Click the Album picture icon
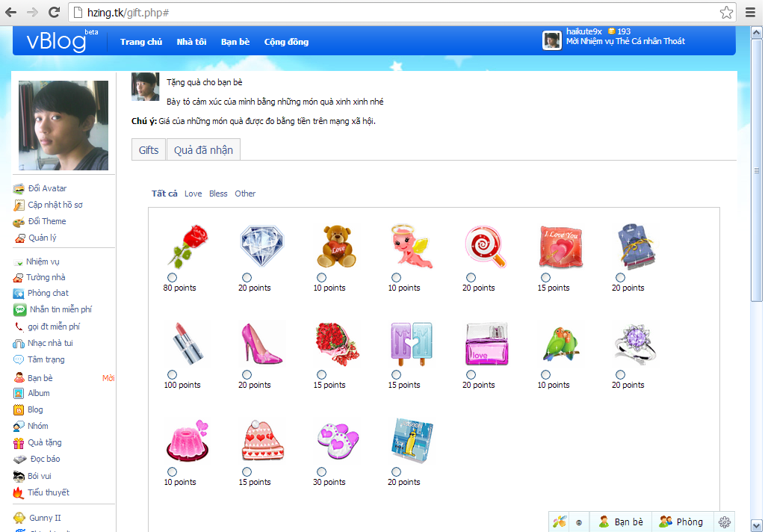 19,393
